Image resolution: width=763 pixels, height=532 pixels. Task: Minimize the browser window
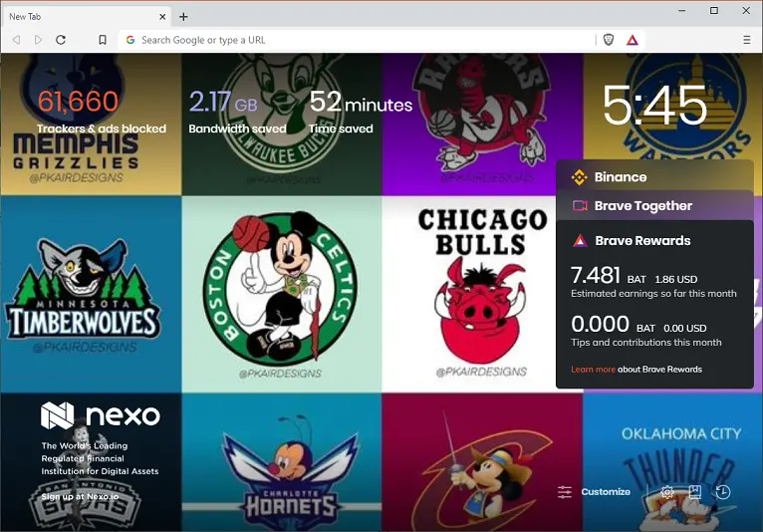coord(681,10)
